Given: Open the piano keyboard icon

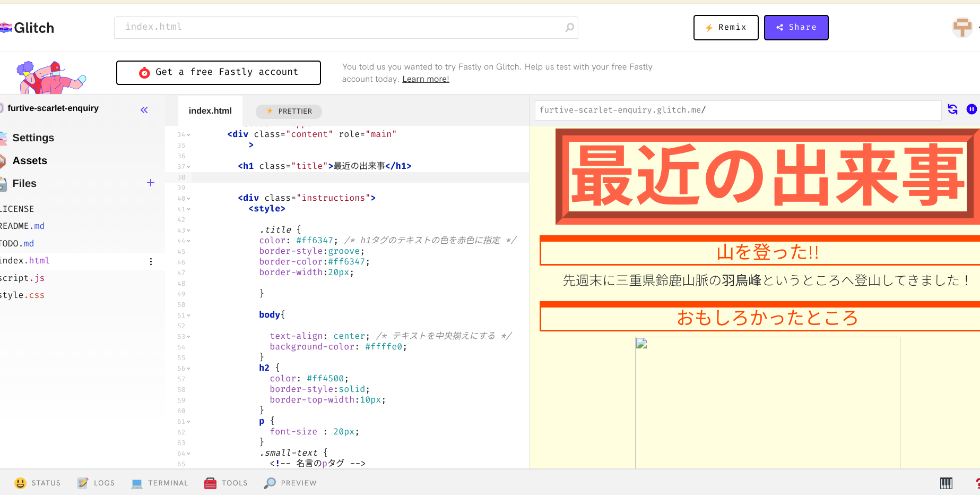Looking at the screenshot, I should point(947,483).
